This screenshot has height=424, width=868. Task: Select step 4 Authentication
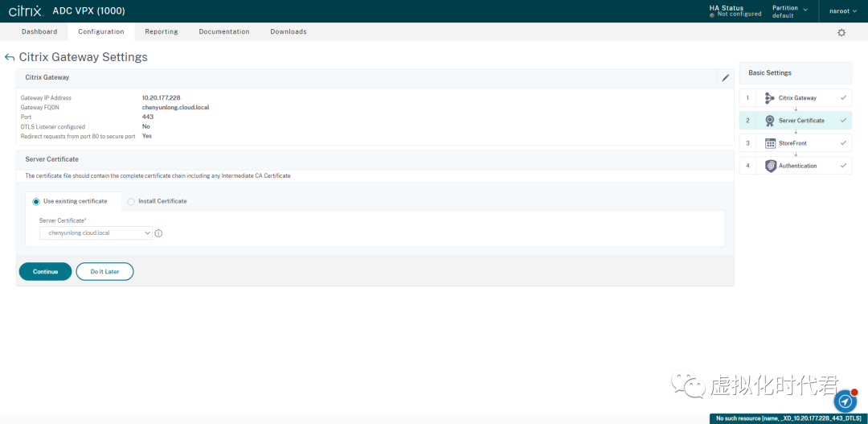click(x=796, y=166)
